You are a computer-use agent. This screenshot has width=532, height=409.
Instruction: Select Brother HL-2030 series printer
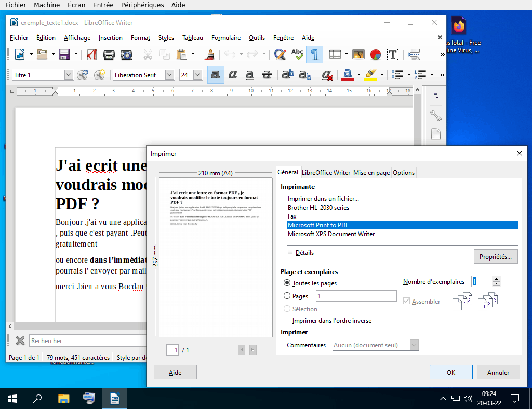[403, 208]
